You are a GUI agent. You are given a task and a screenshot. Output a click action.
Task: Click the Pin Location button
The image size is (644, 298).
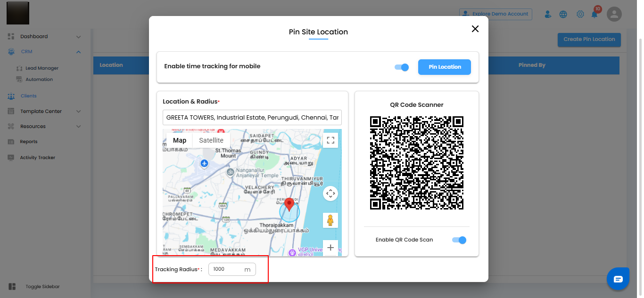pyautogui.click(x=445, y=67)
